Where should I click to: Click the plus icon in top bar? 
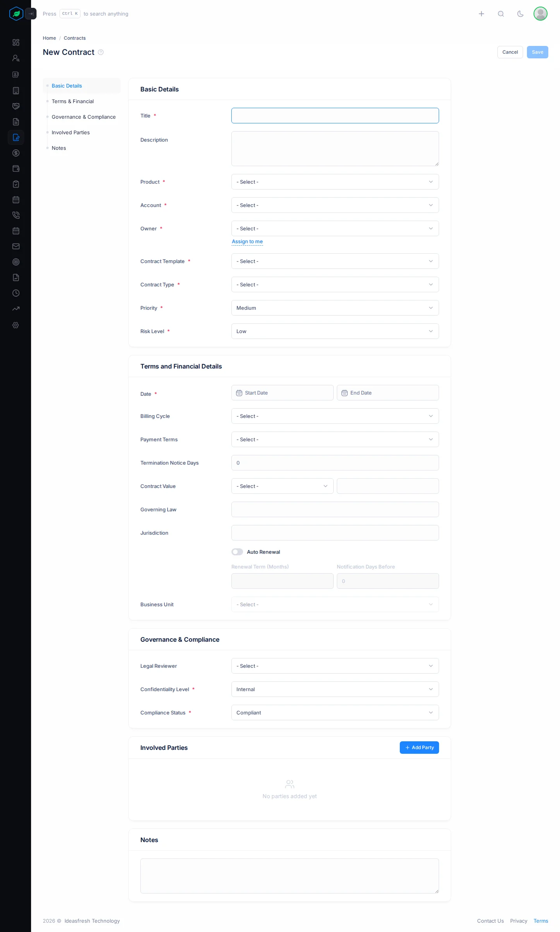(x=481, y=14)
